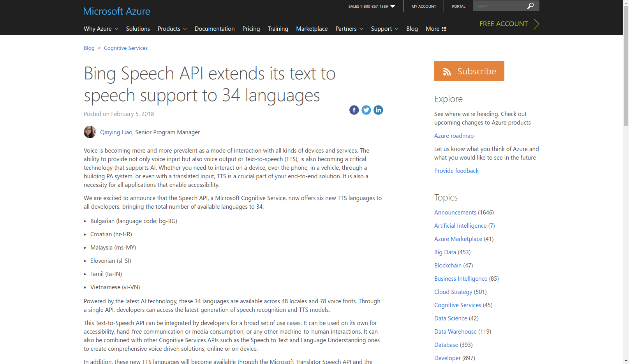Screen dimensions: 629x364
Task: Open the Business Intelligence topic
Action: (461, 279)
